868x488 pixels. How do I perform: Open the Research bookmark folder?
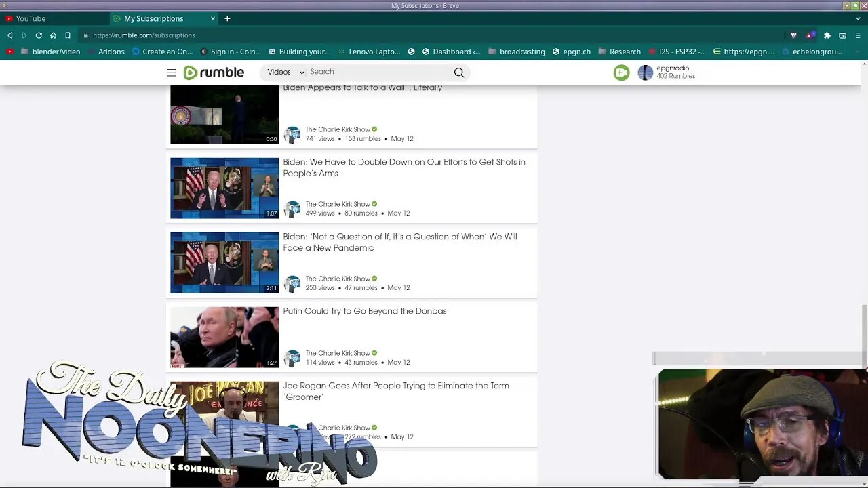point(619,52)
